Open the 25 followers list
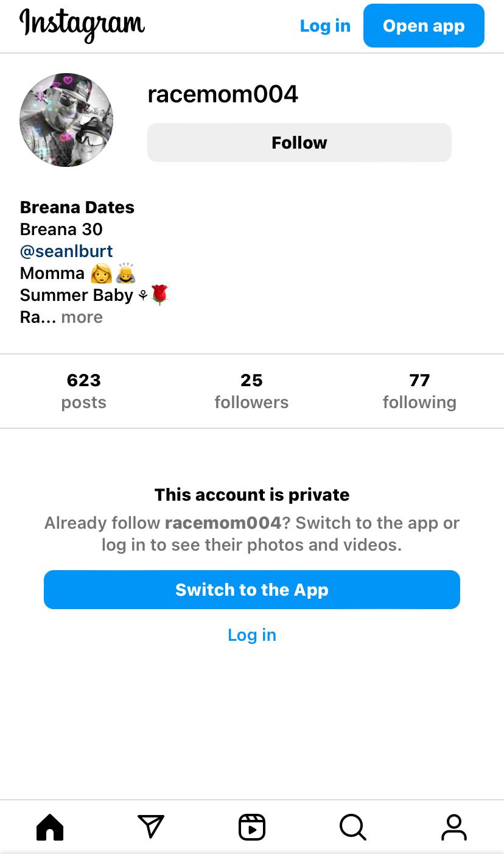 pyautogui.click(x=251, y=391)
